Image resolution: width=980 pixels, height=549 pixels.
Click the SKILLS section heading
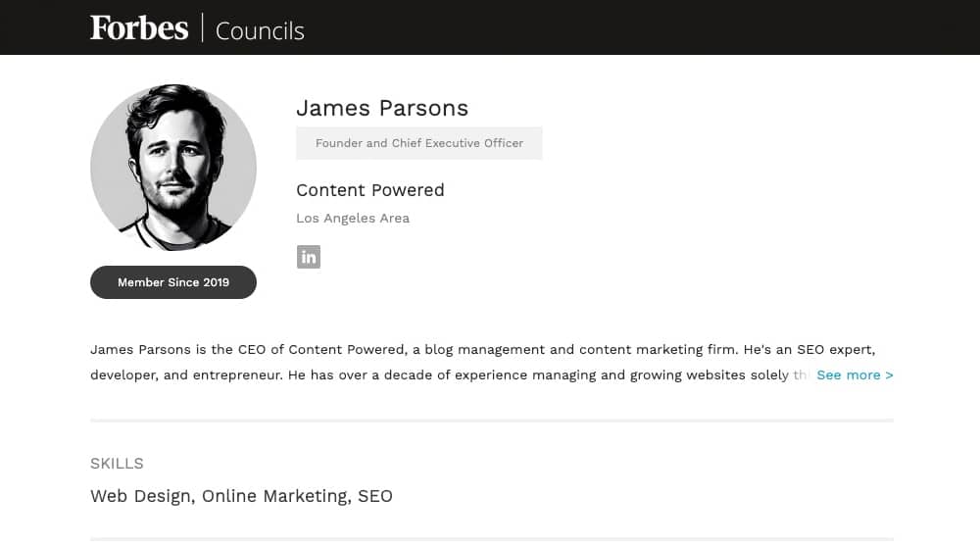coord(117,464)
